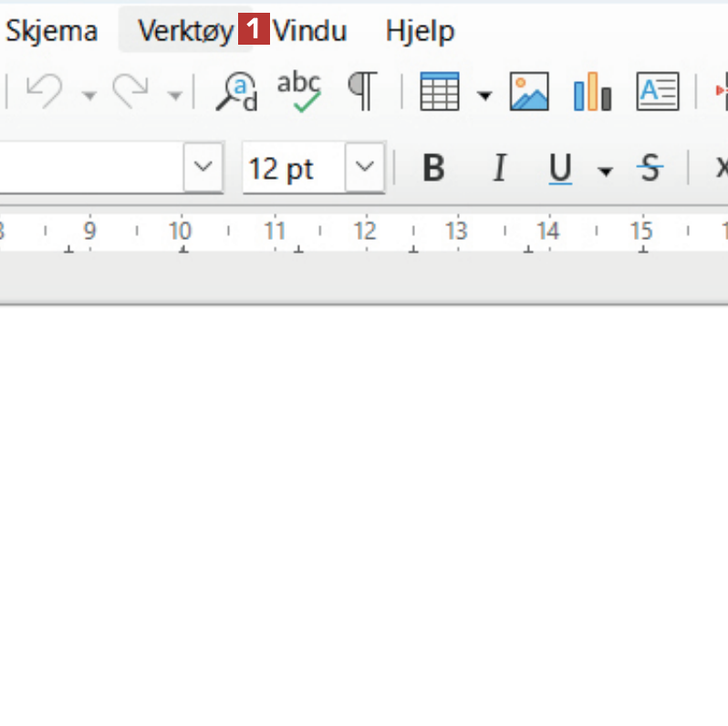Toggle bold formatting

434,168
